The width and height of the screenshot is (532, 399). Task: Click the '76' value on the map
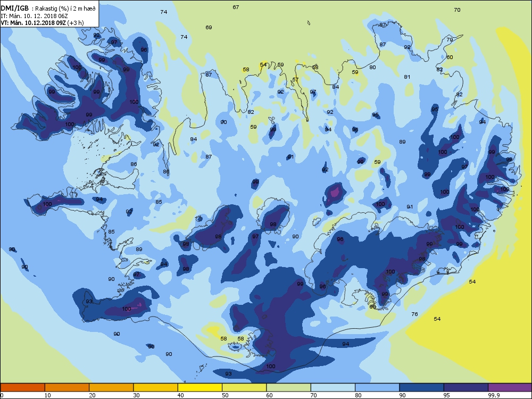(414, 314)
